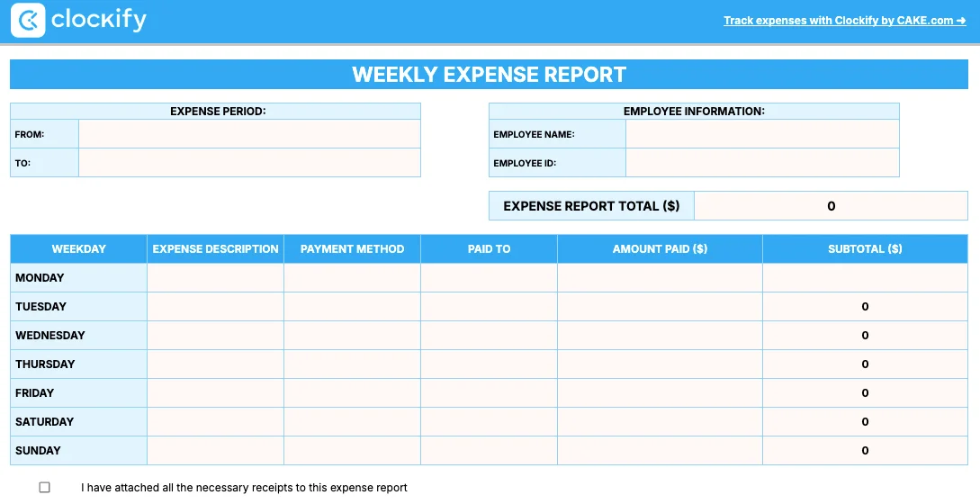Screen dimensions: 980x504
Task: Select Thursday's subtotal value 0
Action: click(x=865, y=364)
